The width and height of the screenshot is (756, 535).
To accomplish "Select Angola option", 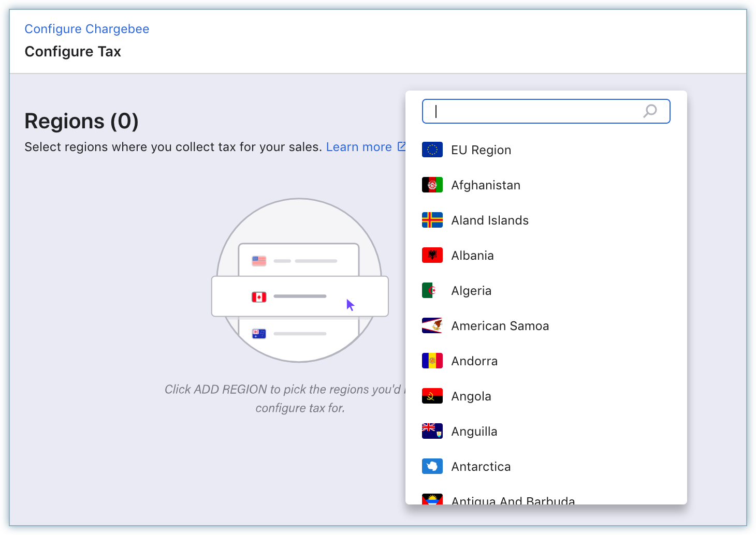I will [546, 396].
